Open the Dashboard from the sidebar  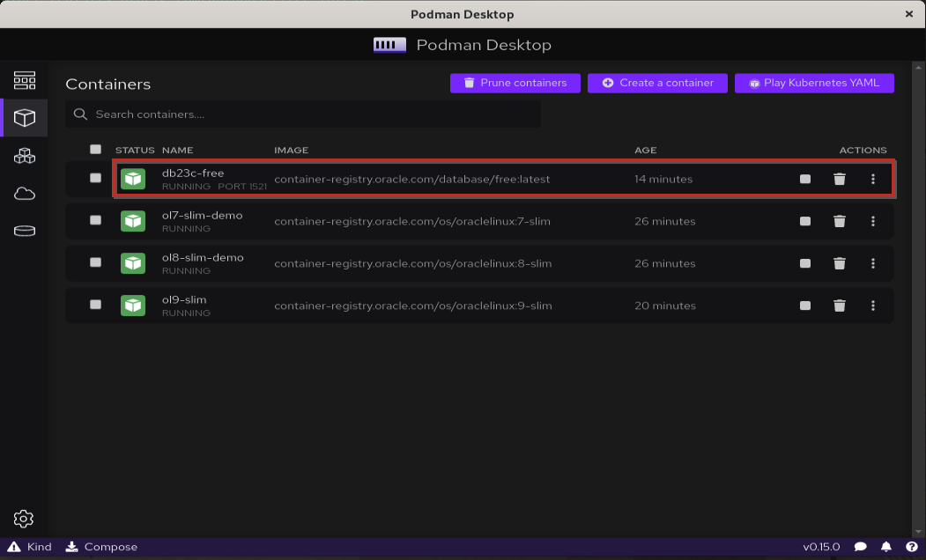tap(25, 79)
